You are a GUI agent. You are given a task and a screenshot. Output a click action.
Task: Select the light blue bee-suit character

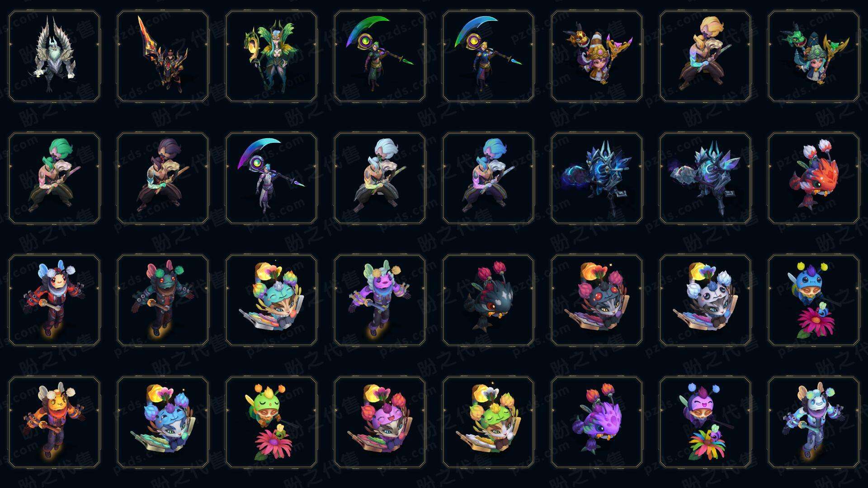point(814,422)
